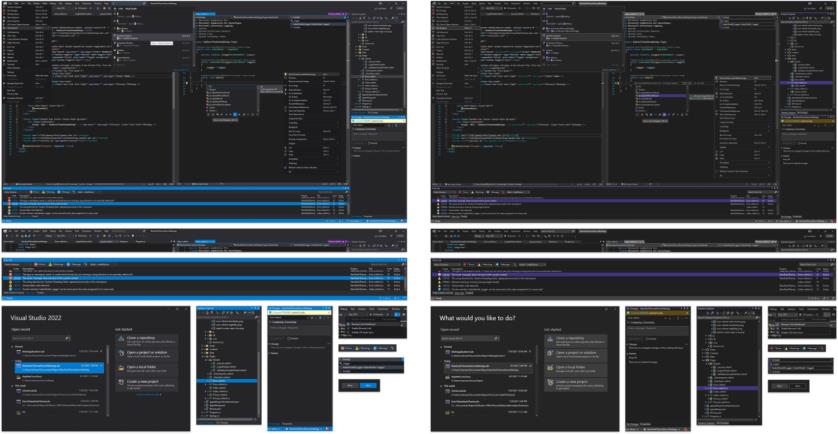This screenshot has width=838, height=434.
Task: Open Extensions menu in small blue-theme menu bar crop
Action: [x=382, y=309]
